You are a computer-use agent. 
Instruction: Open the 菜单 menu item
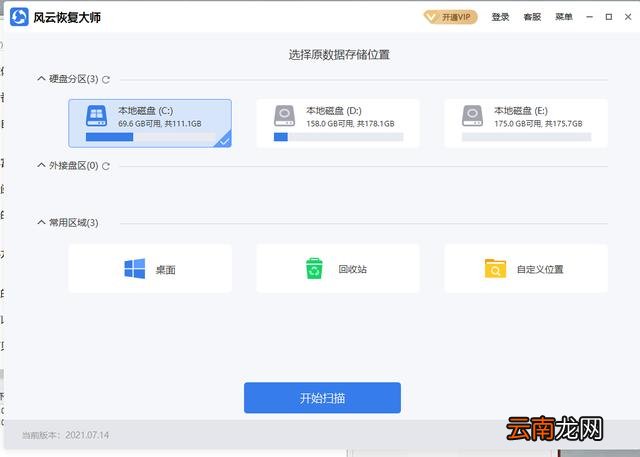(564, 17)
